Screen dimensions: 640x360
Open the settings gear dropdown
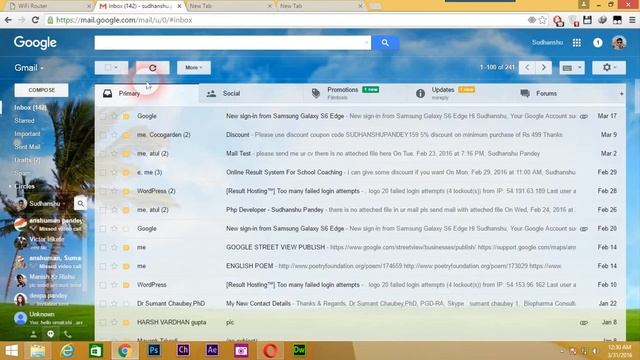[x=609, y=68]
